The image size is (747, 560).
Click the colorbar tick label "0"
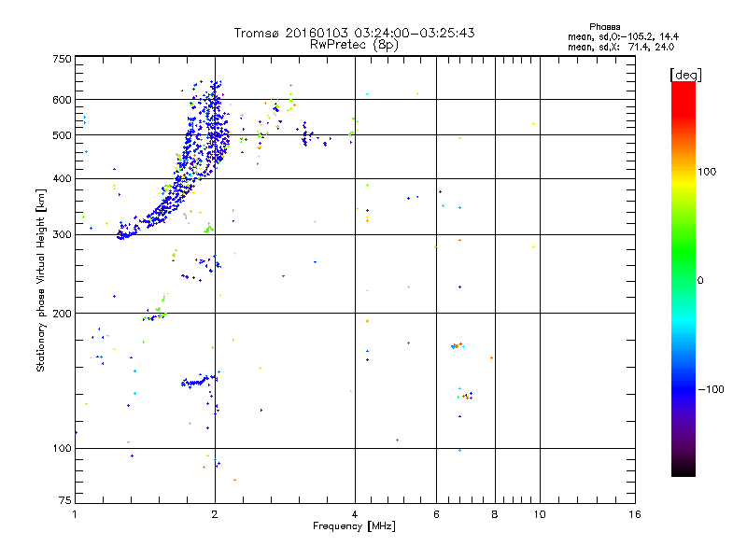point(700,281)
